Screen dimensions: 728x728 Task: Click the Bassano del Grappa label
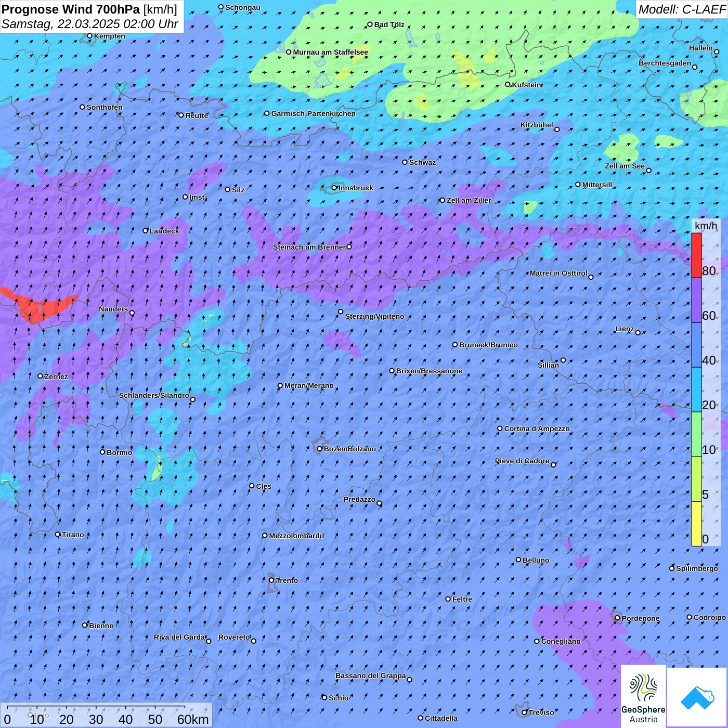(x=370, y=675)
